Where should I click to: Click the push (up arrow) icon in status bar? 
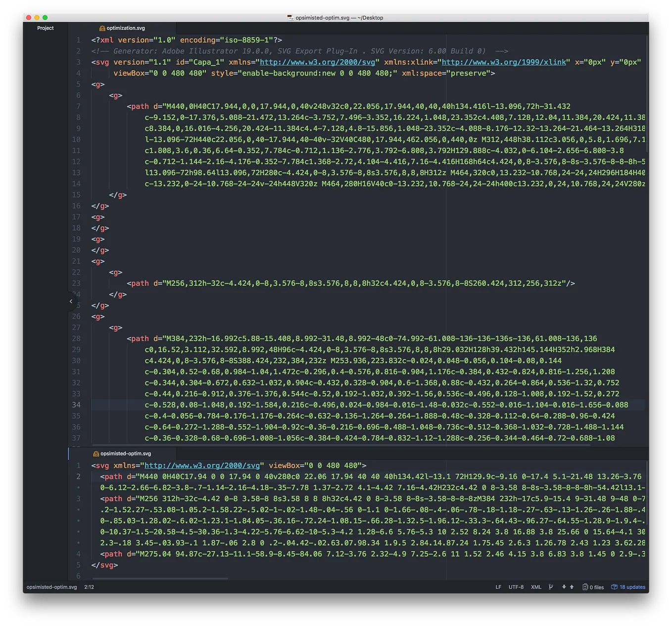pyautogui.click(x=571, y=587)
